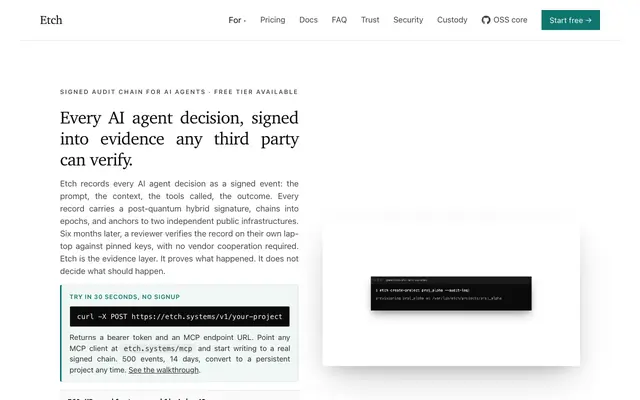Expand the For dropdown menu

coord(237,20)
